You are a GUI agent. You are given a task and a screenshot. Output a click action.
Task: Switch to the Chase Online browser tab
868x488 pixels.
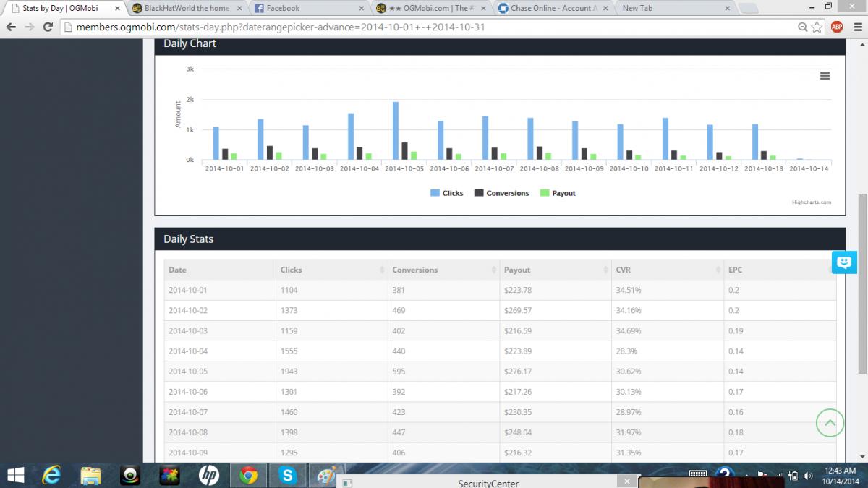pyautogui.click(x=548, y=8)
